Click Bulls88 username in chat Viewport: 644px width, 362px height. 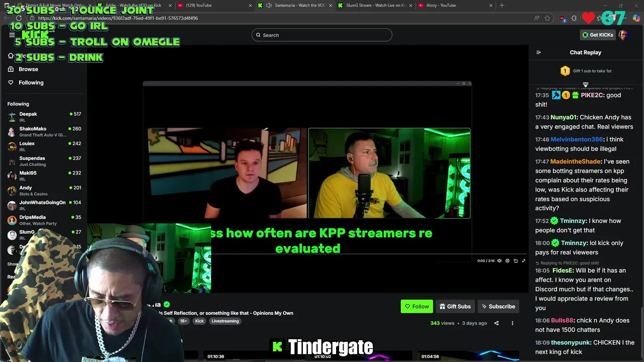pos(562,320)
